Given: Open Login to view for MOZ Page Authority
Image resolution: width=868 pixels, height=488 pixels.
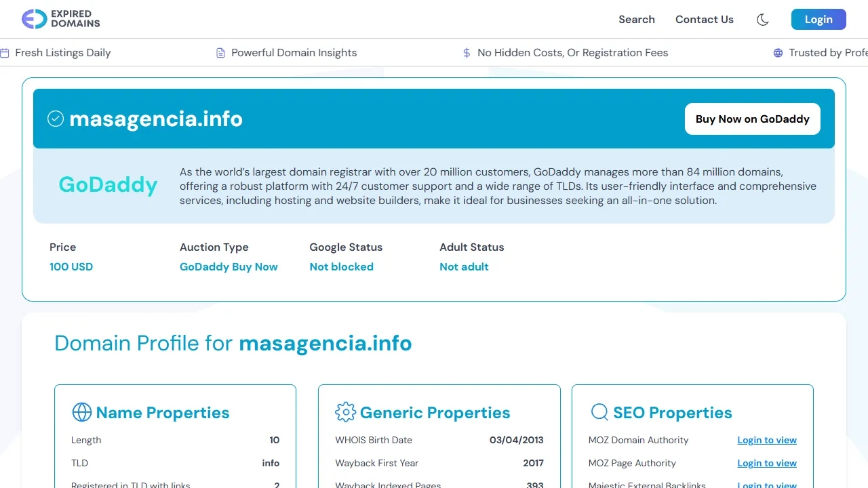Looking at the screenshot, I should pos(767,463).
